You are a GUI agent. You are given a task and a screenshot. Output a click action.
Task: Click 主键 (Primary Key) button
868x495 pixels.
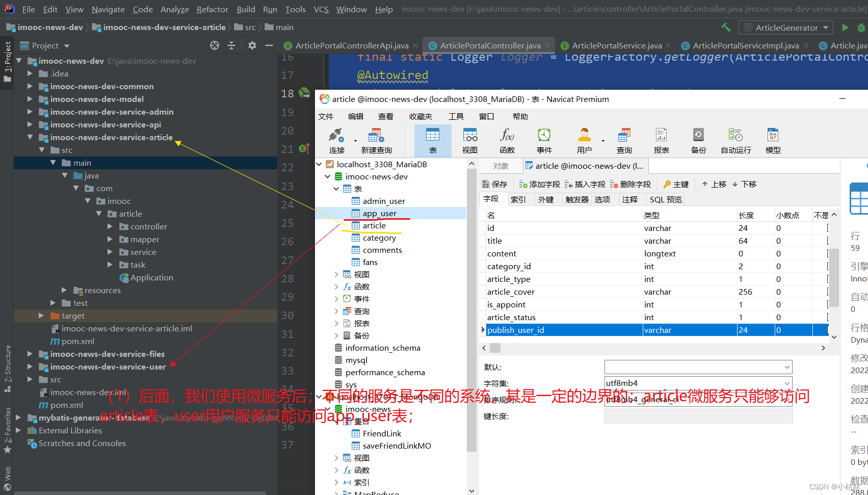[x=676, y=184]
